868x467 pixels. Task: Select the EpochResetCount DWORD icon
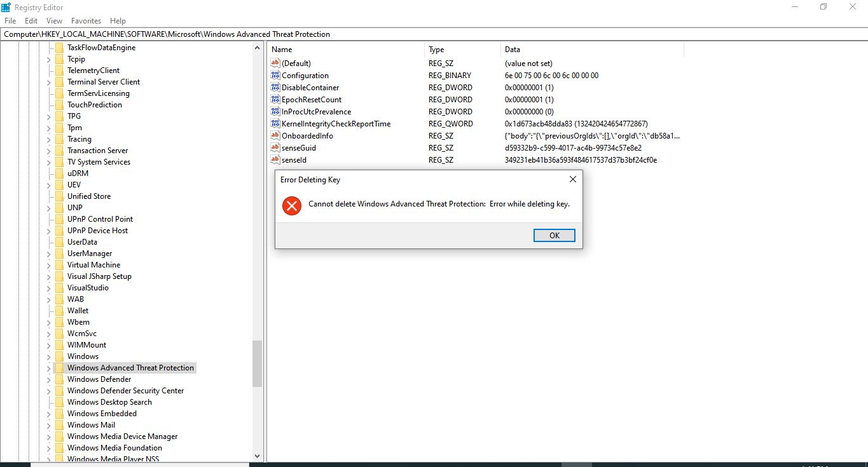(275, 99)
